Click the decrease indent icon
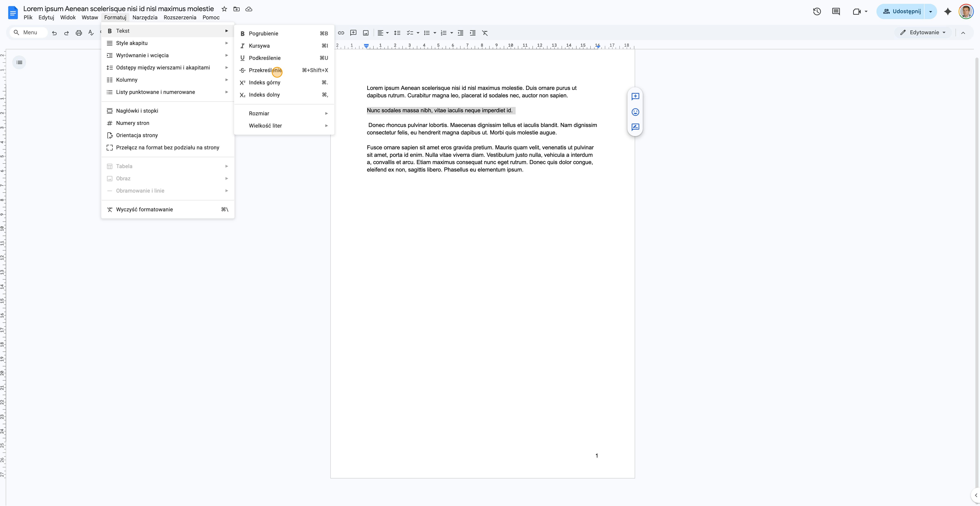Screen dimensions: 980x506 point(460,33)
